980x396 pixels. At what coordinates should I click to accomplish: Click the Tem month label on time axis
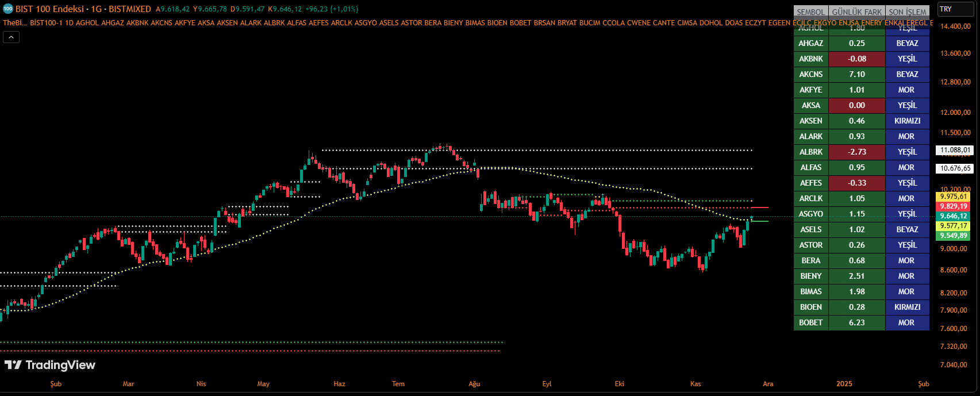coord(398,384)
